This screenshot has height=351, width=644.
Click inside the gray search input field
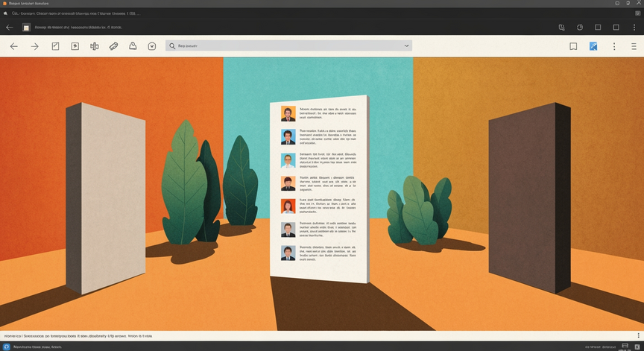point(288,46)
